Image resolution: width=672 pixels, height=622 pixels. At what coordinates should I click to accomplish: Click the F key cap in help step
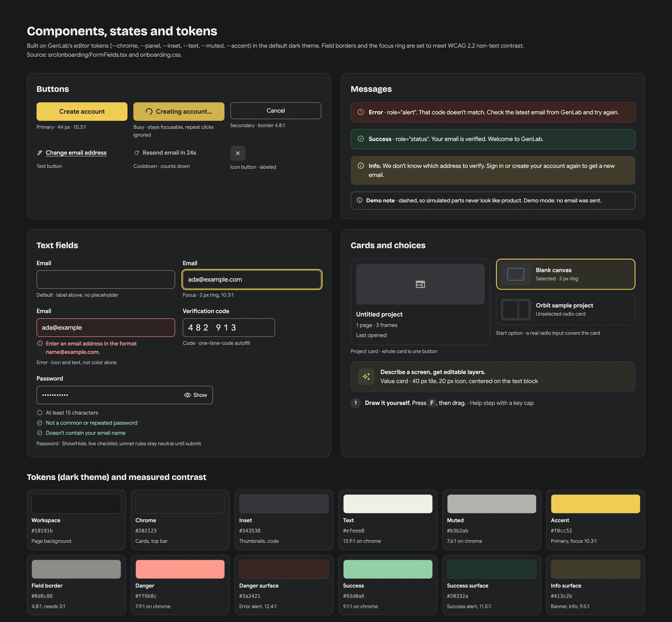[432, 403]
